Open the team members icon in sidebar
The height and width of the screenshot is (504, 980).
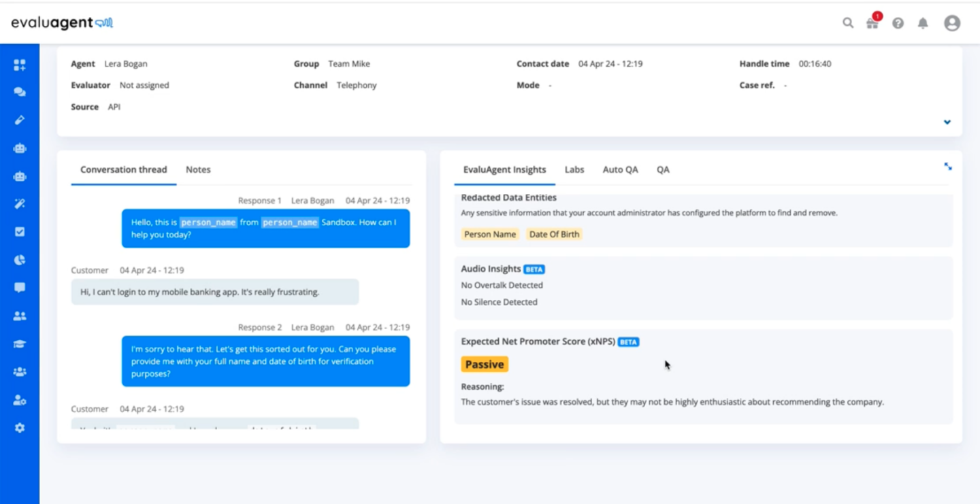(20, 315)
